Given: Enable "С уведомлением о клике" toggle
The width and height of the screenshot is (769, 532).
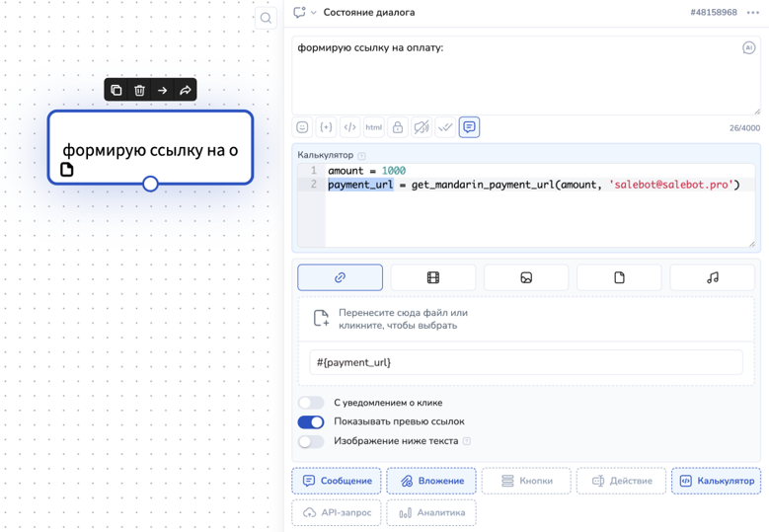Looking at the screenshot, I should [311, 403].
